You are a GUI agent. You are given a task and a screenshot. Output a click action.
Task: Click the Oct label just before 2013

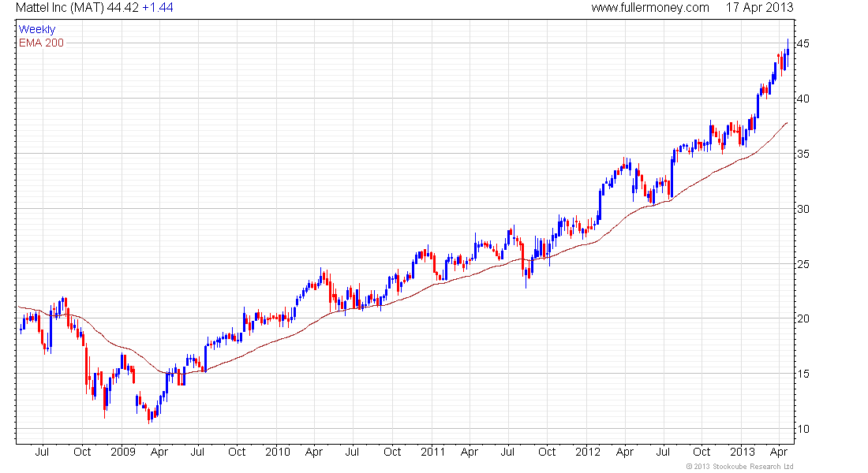tap(702, 452)
